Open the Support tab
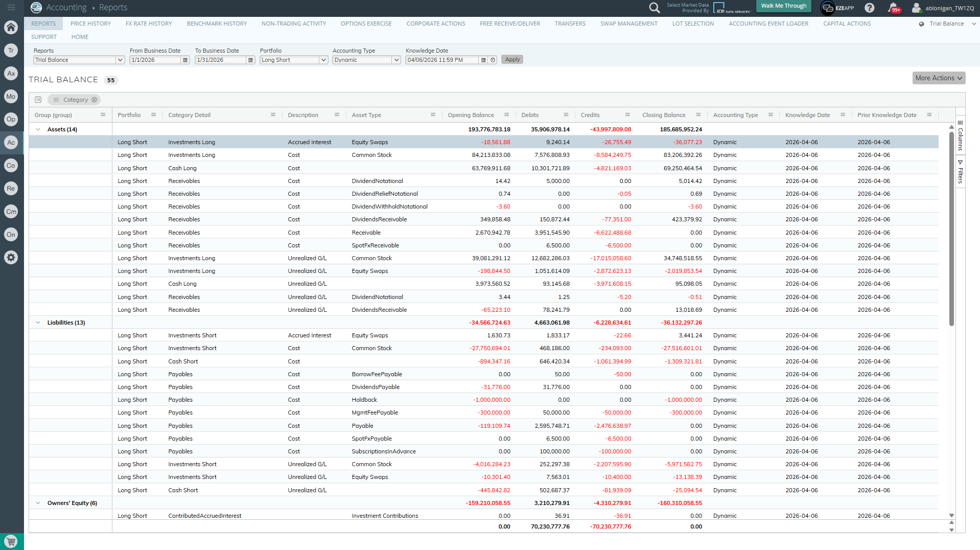 (44, 37)
